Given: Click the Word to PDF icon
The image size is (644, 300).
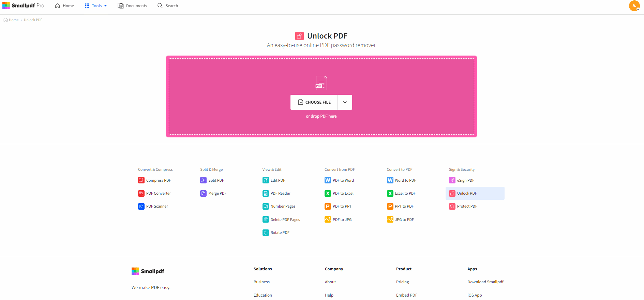Looking at the screenshot, I should point(390,180).
